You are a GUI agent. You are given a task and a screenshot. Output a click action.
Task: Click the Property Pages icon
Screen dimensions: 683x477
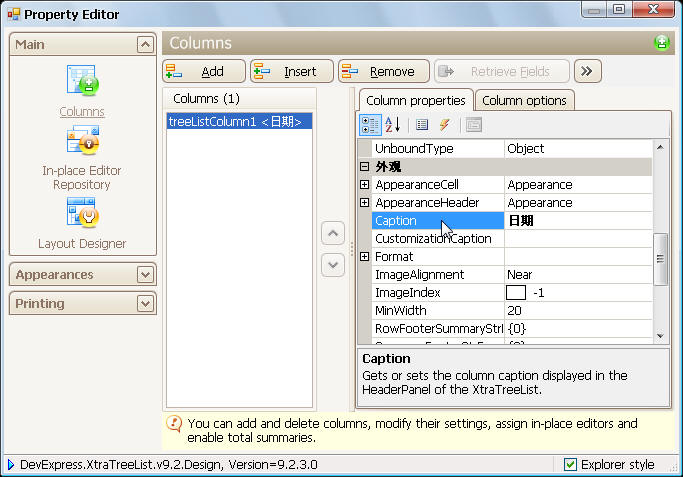(x=473, y=125)
